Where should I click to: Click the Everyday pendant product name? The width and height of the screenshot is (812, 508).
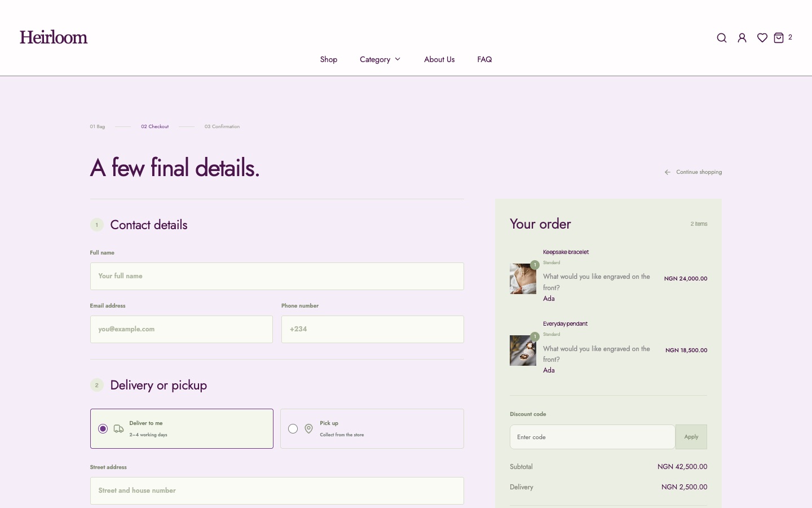coord(565,324)
